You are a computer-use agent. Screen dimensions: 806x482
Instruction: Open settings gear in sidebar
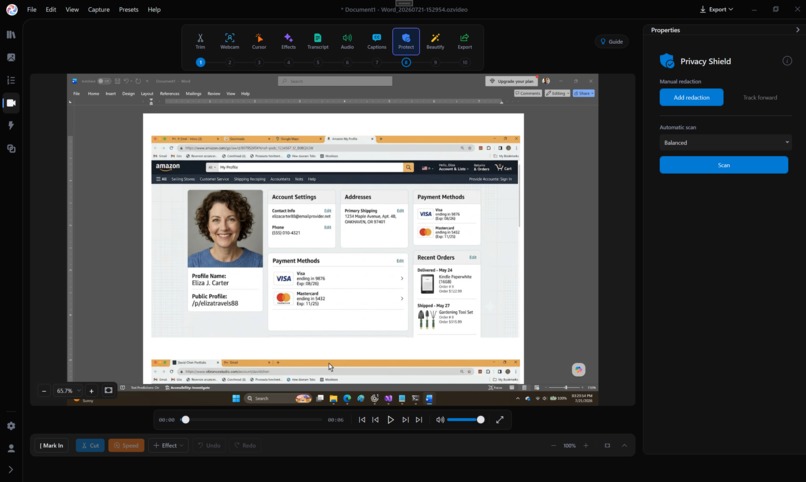coord(11,425)
